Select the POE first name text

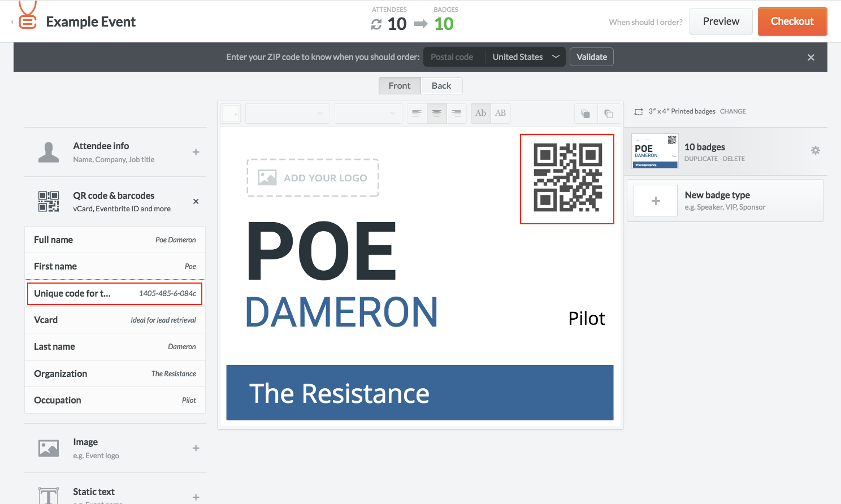click(322, 251)
